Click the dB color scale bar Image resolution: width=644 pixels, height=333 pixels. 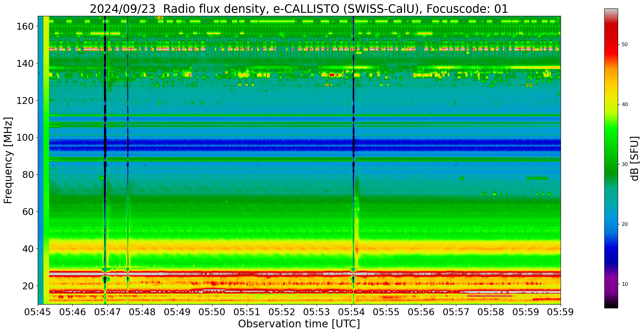pyautogui.click(x=611, y=158)
